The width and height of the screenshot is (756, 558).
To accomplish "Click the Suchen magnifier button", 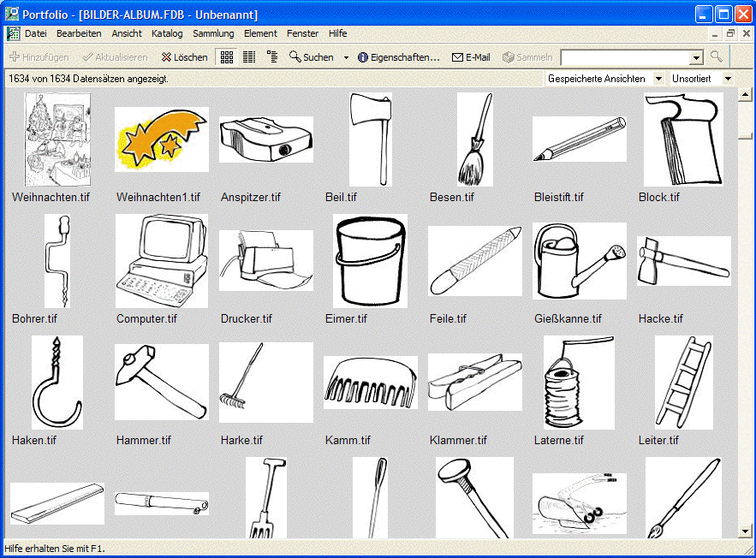I will pos(312,57).
